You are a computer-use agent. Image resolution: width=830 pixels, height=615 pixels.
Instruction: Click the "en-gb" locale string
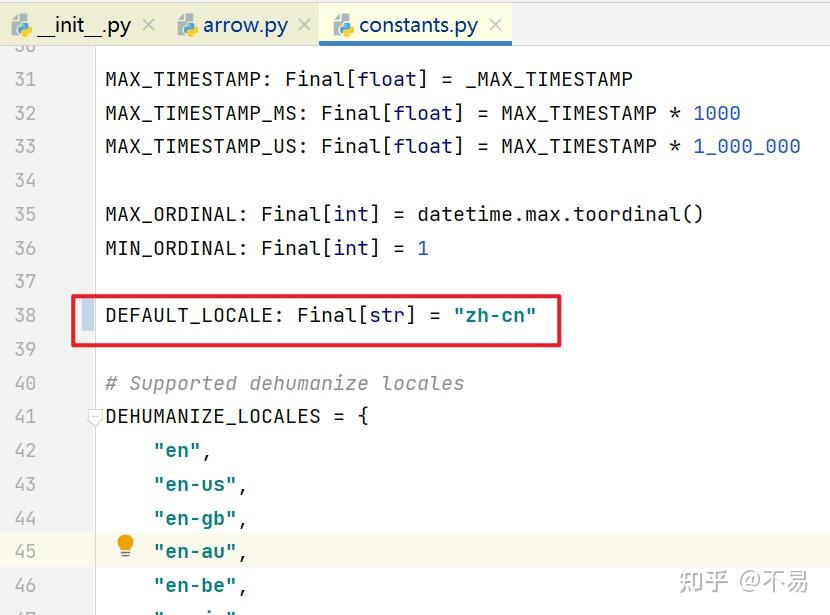click(195, 519)
